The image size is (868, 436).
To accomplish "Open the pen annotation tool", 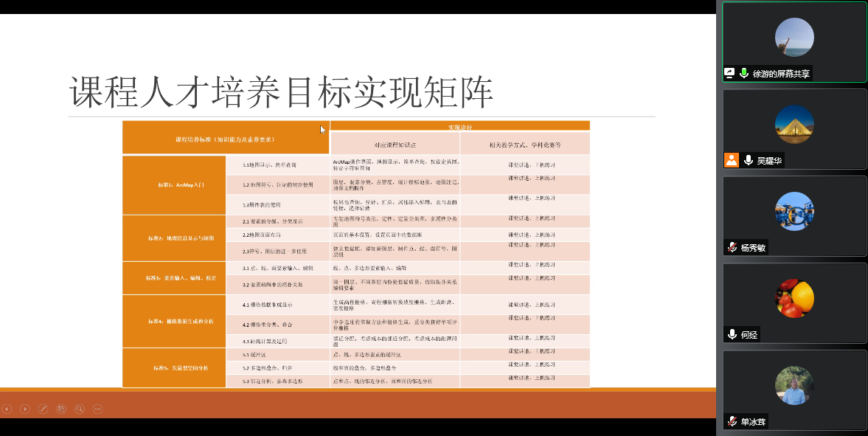I will (44, 409).
